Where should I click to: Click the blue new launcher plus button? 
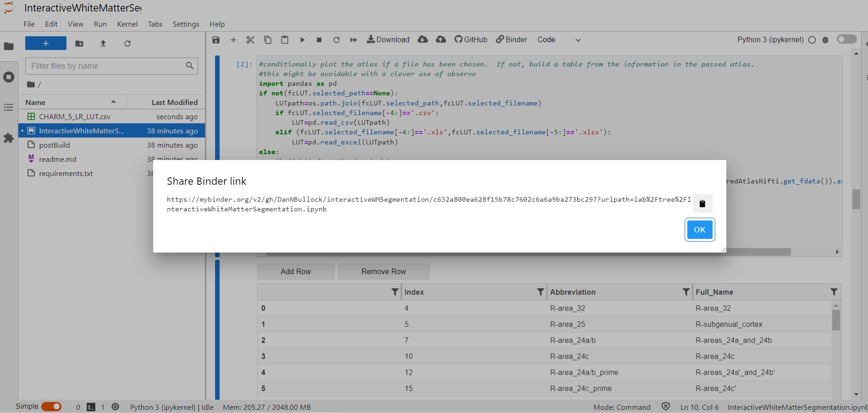46,43
